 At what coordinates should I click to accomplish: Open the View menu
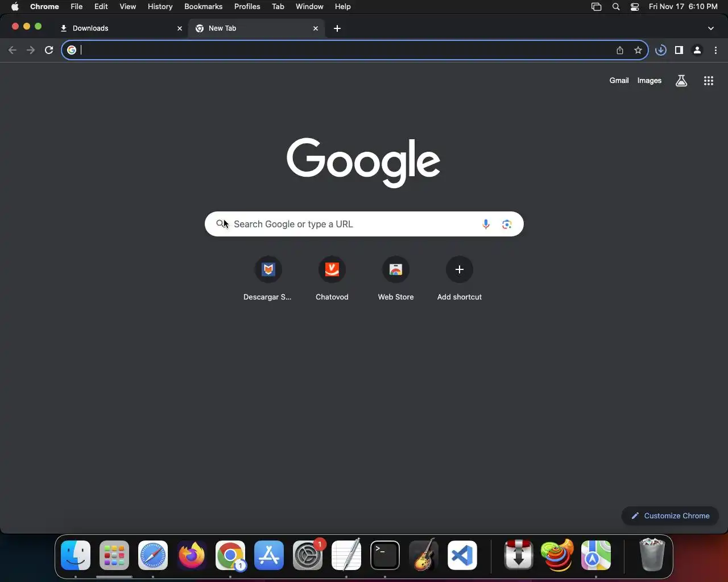pos(127,6)
